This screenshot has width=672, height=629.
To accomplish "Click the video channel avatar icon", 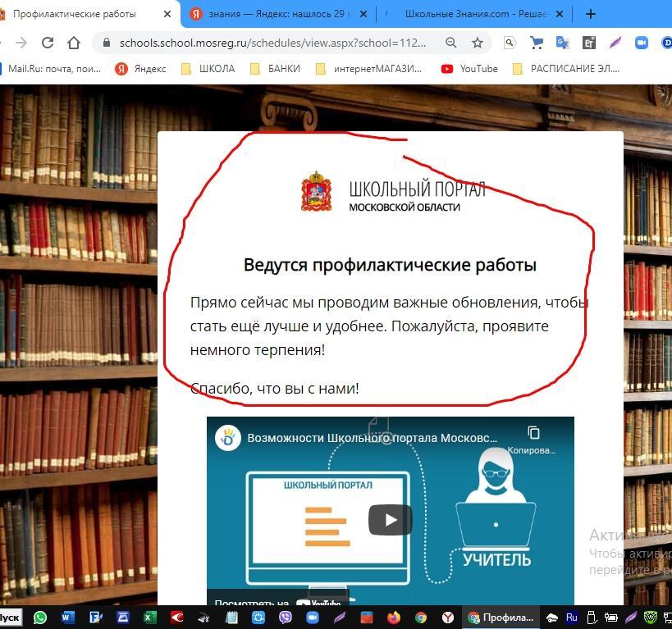I will click(x=227, y=438).
